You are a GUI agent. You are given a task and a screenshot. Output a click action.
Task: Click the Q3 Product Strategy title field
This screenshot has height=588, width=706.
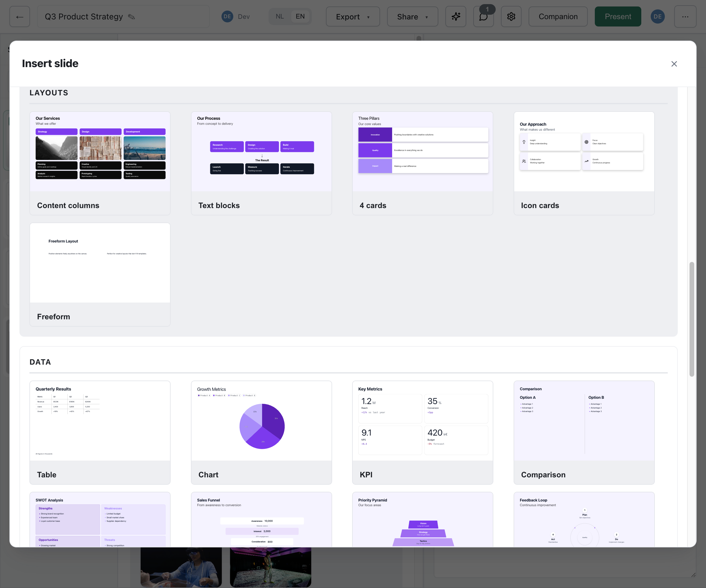click(x=123, y=16)
